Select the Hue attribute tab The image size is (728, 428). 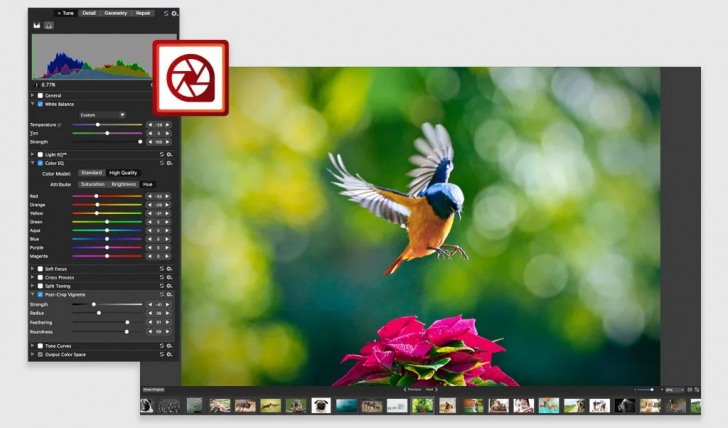pyautogui.click(x=148, y=184)
